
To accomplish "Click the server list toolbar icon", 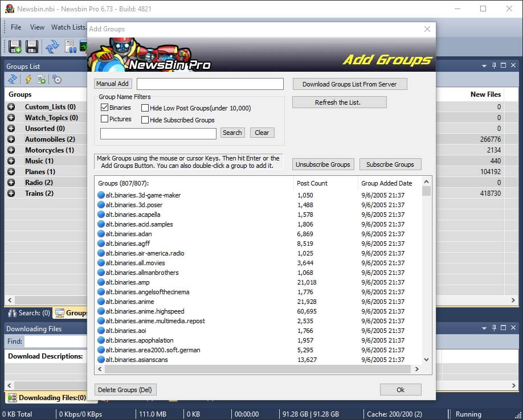I will click(71, 47).
